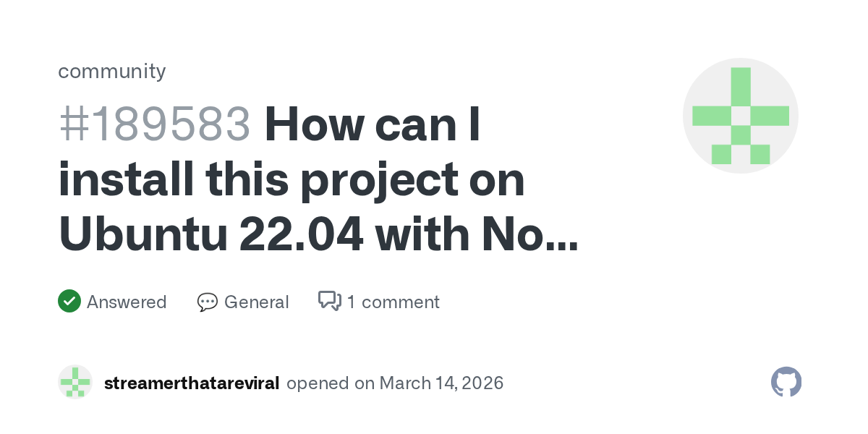Open the community repository link
Image resolution: width=868 pixels, height=434 pixels.
112,71
